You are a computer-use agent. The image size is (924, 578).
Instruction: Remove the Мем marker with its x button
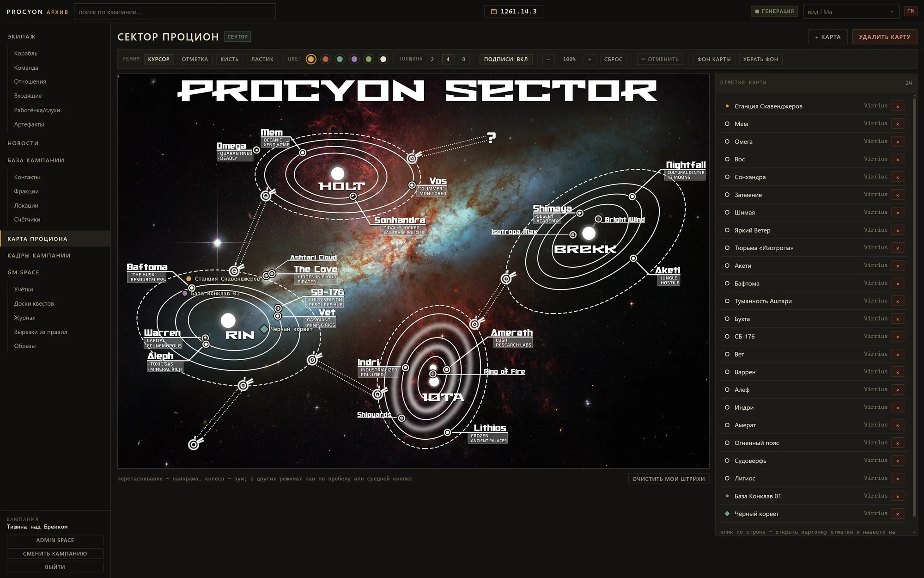[x=898, y=124]
